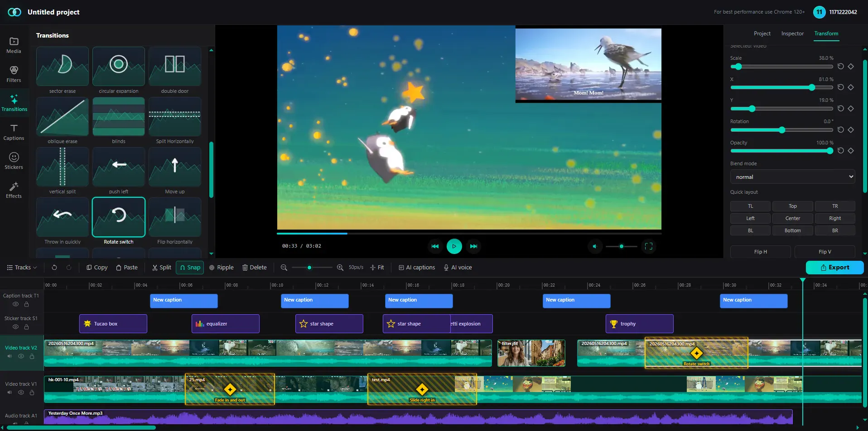Adjust the timeline zoom slider
This screenshot has height=431, width=868.
pyautogui.click(x=312, y=268)
